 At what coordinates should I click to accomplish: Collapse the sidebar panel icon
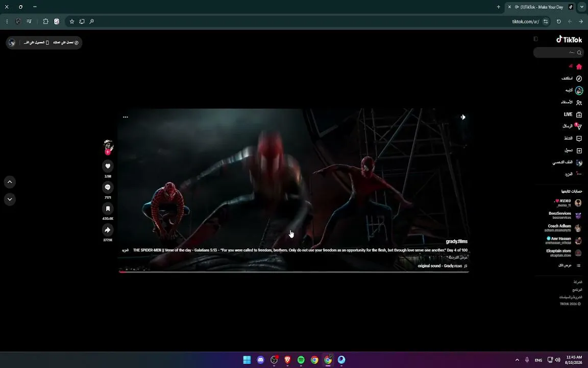pyautogui.click(x=535, y=39)
